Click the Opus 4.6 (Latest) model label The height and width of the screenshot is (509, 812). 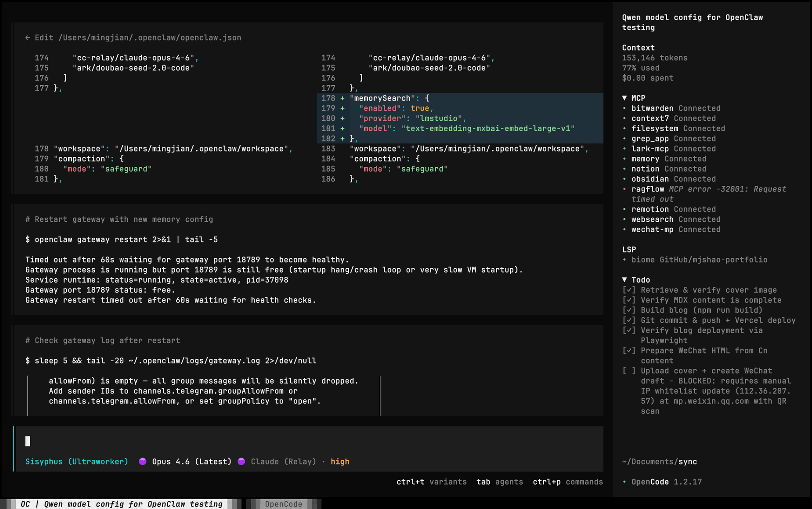tap(192, 462)
